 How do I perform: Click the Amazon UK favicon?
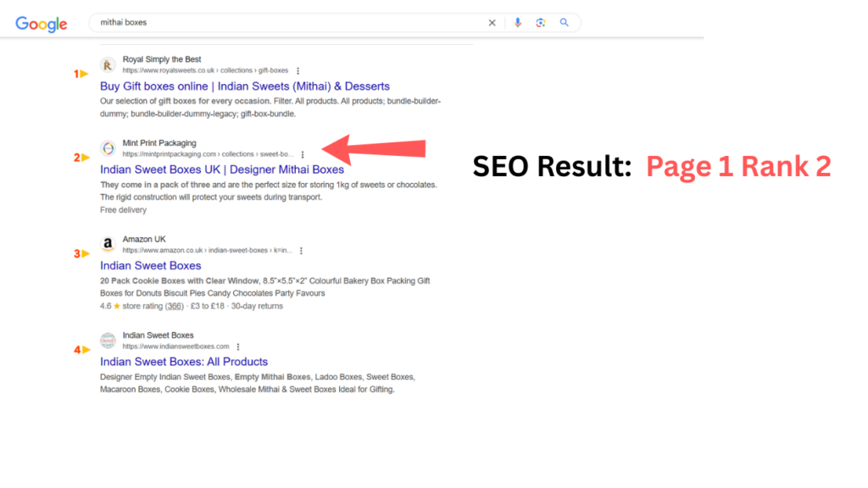pyautogui.click(x=108, y=245)
